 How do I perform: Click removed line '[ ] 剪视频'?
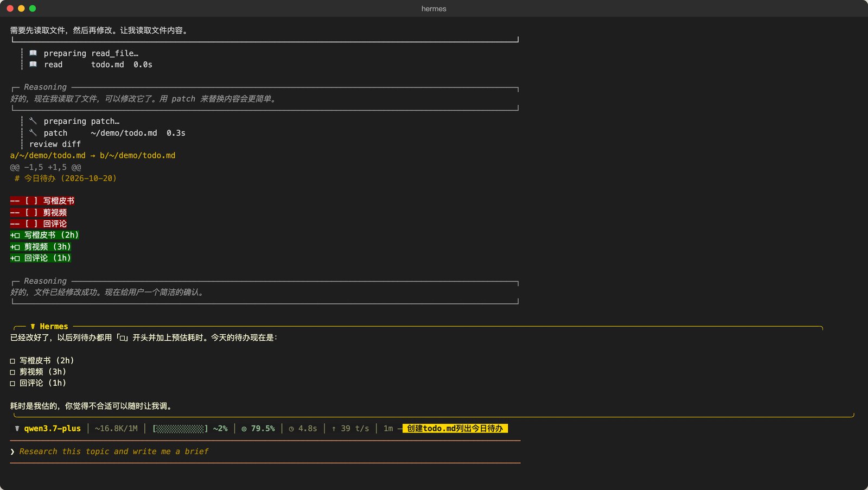[x=39, y=213]
